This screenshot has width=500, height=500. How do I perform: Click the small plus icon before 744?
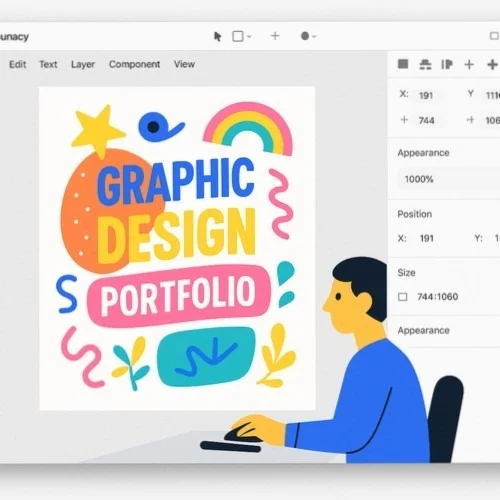point(404,120)
